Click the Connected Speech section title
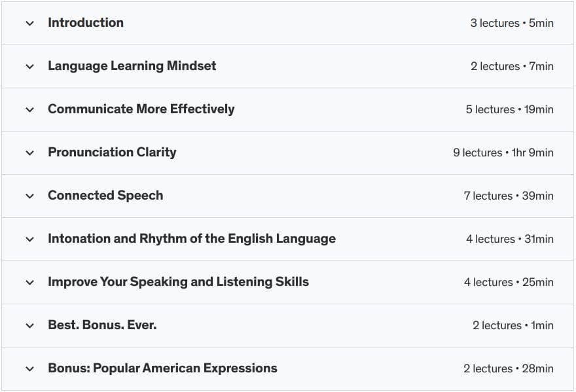 105,196
